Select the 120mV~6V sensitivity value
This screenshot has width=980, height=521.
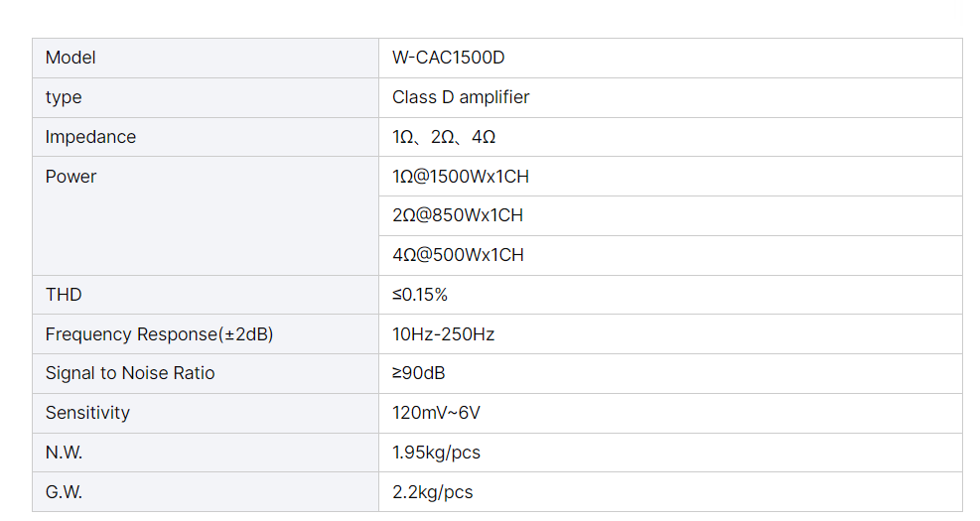point(436,413)
